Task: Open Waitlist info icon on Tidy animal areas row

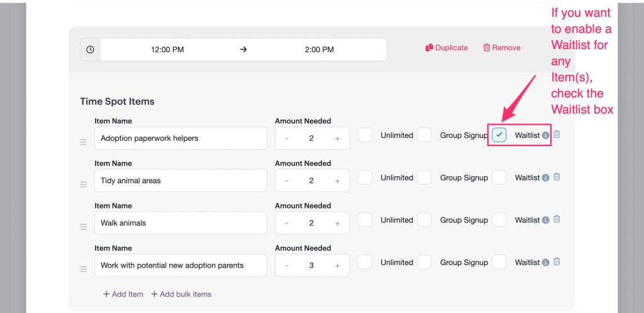Action: 545,178
